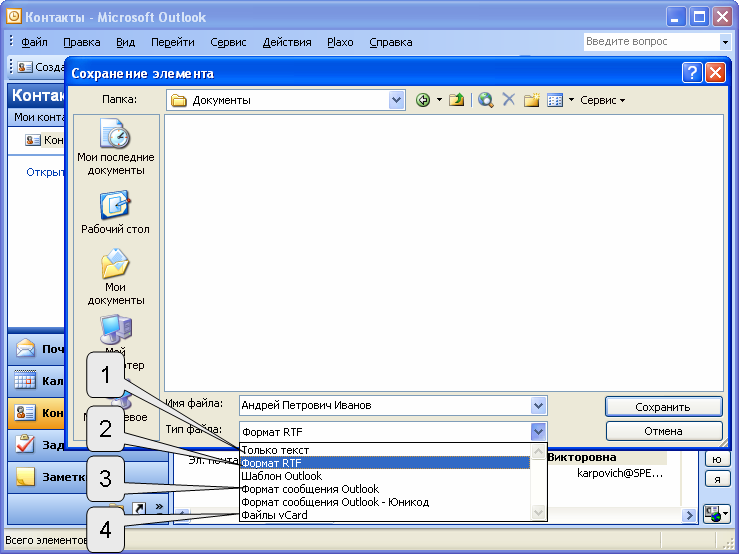Click the Создать contact toolbar icon
Screen dimensions: 739x554
(25, 67)
